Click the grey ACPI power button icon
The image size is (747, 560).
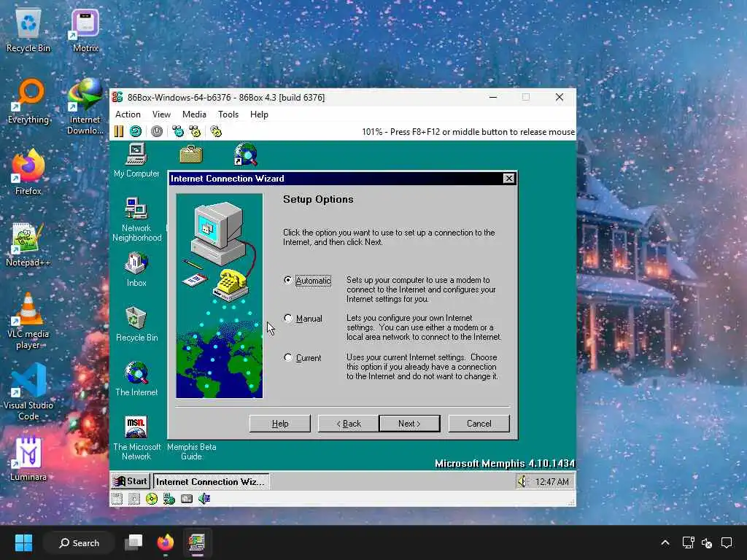(157, 131)
